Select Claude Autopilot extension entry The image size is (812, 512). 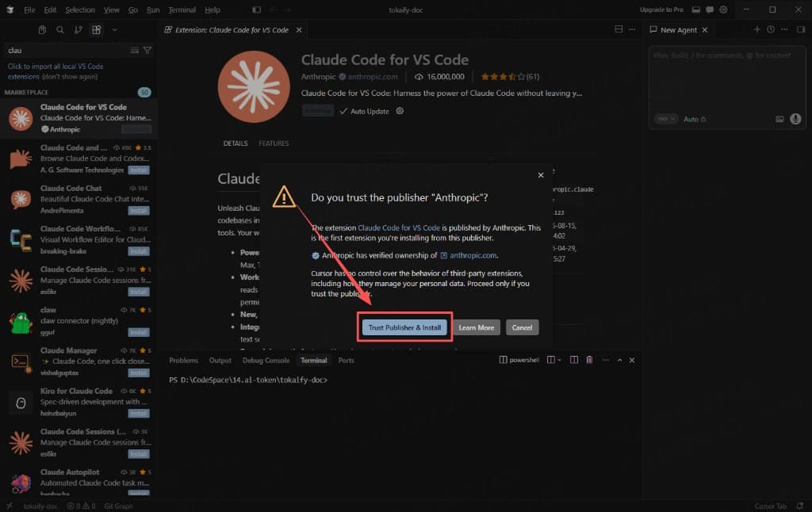(79, 482)
